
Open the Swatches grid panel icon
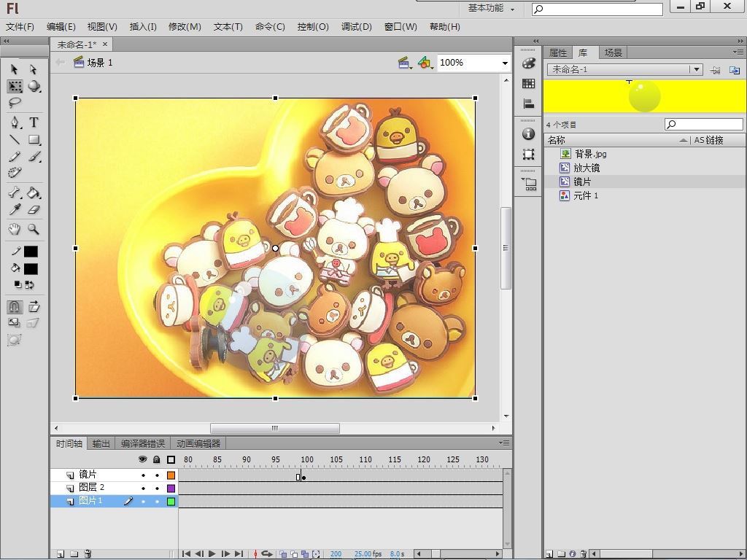pos(528,83)
